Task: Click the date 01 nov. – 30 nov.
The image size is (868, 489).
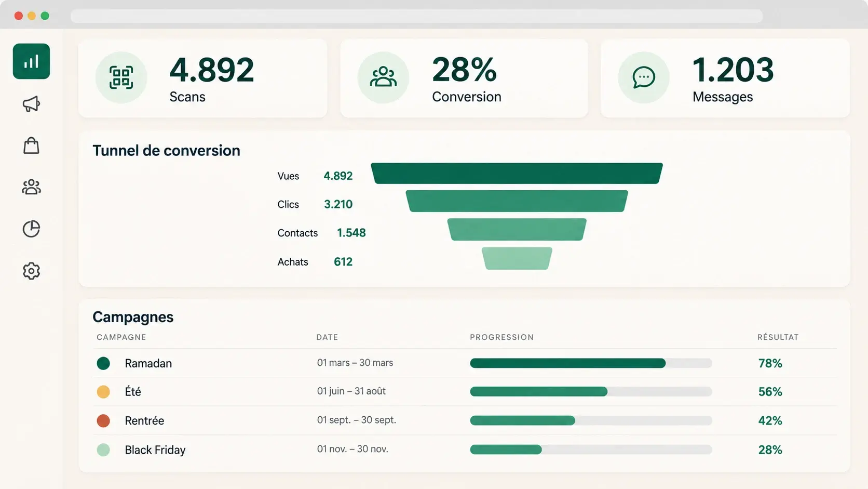Action: tap(352, 449)
